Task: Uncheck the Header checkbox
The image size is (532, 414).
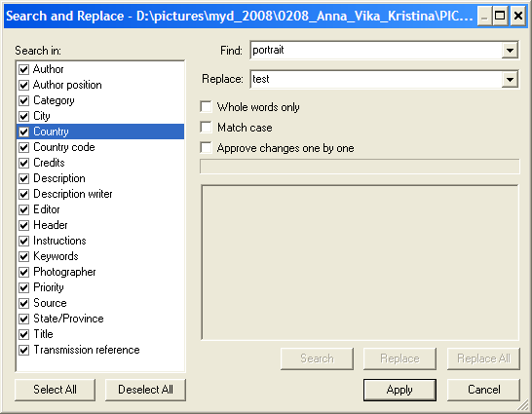Action: click(23, 225)
